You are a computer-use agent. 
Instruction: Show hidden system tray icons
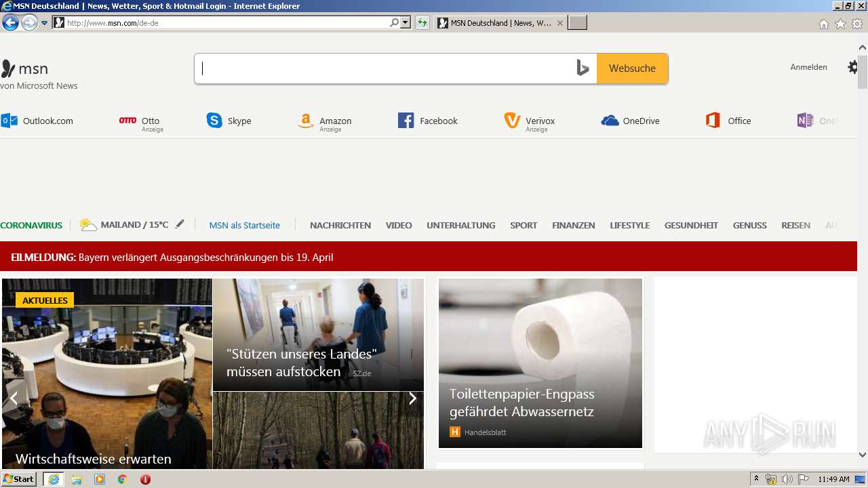(x=756, y=479)
